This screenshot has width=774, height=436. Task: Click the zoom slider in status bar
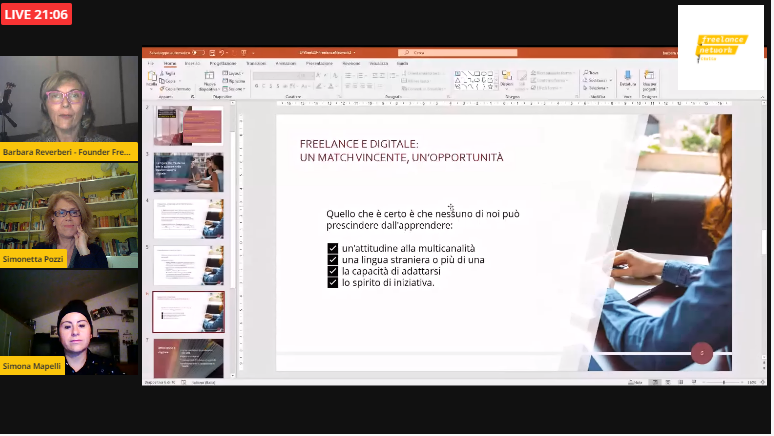point(724,382)
